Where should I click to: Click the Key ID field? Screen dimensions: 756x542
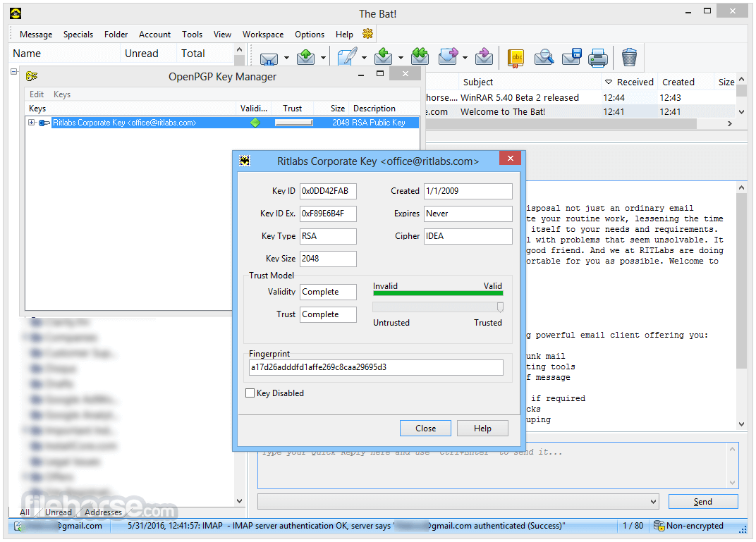[x=328, y=191]
